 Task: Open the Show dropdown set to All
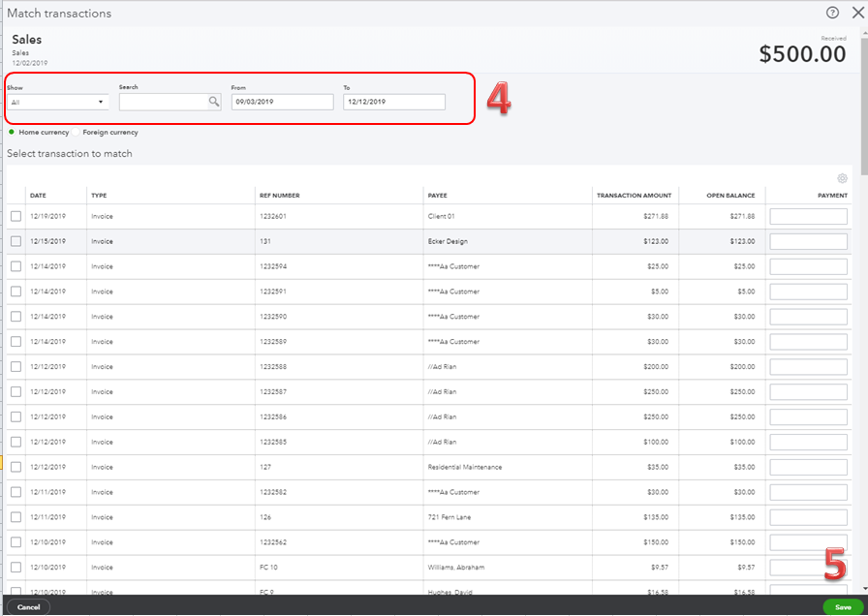57,102
